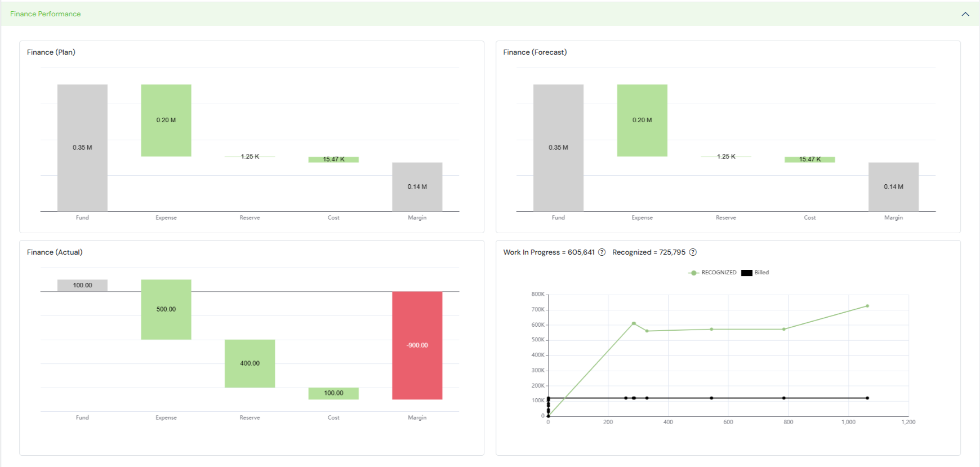Select the 100.00 Cost bar in Finance (Actual)
This screenshot has height=467, width=980.
point(333,393)
